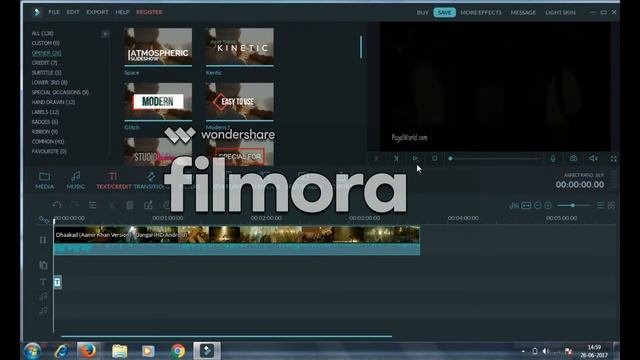640x360 pixels.
Task: Select the SUBTITLE category
Action: [x=47, y=73]
